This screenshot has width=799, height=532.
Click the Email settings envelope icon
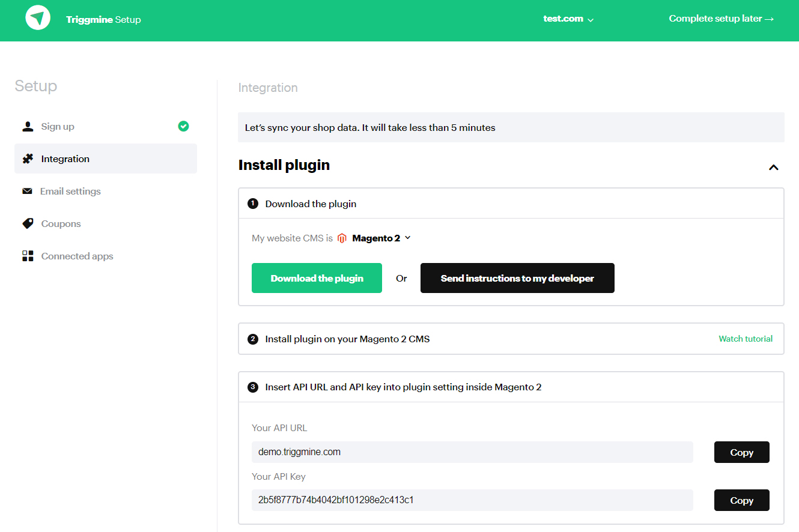27,191
